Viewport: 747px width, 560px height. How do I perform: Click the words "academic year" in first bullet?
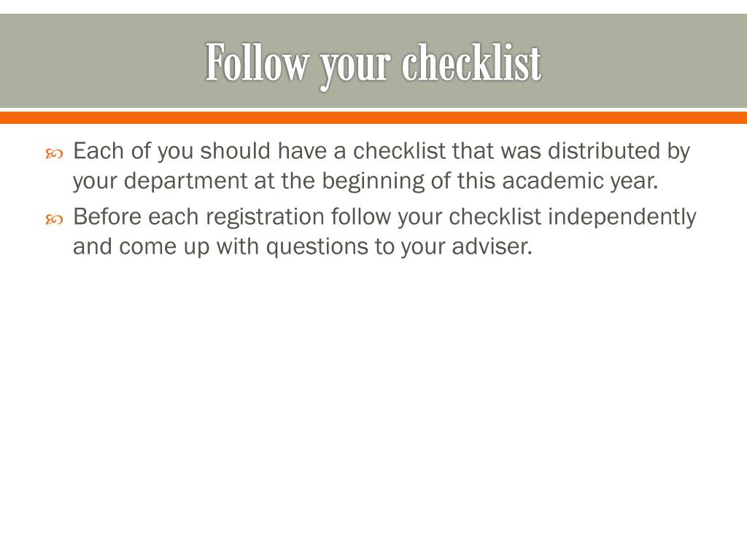pos(580,182)
